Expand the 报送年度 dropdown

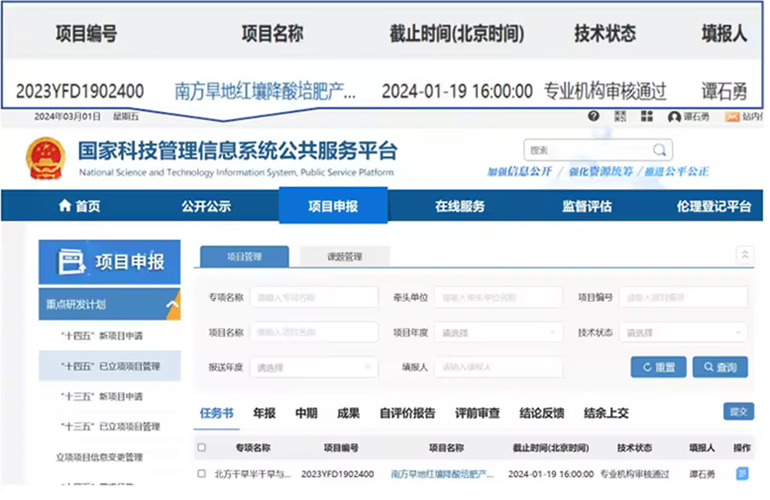[313, 367]
